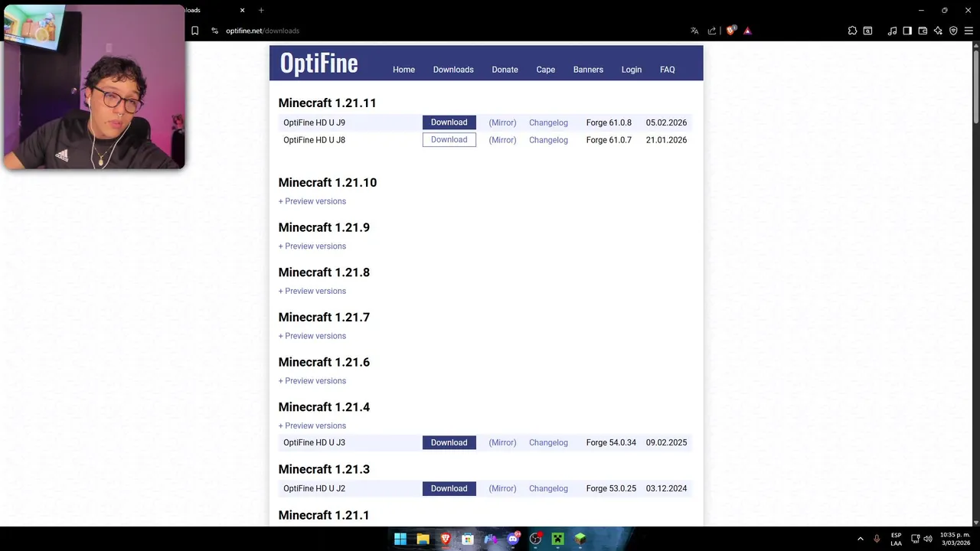The image size is (980, 551).
Task: Open Changelog for OptiFine HD U J3
Action: point(548,442)
